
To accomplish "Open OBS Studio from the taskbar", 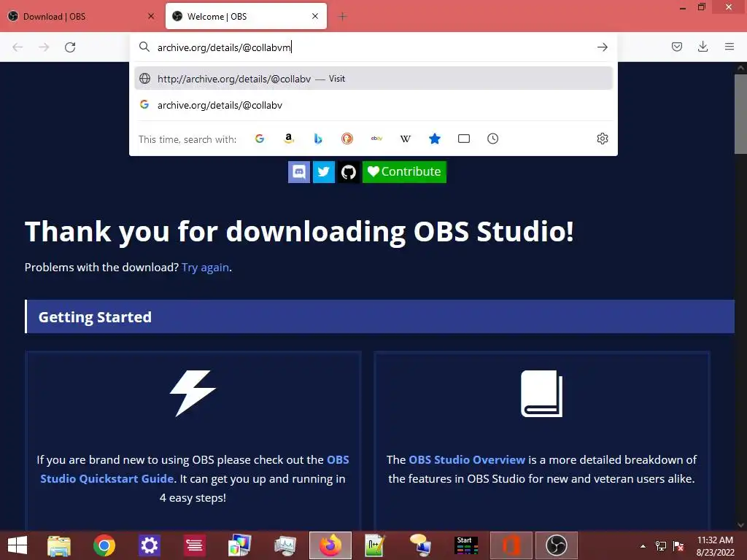I will 556,545.
